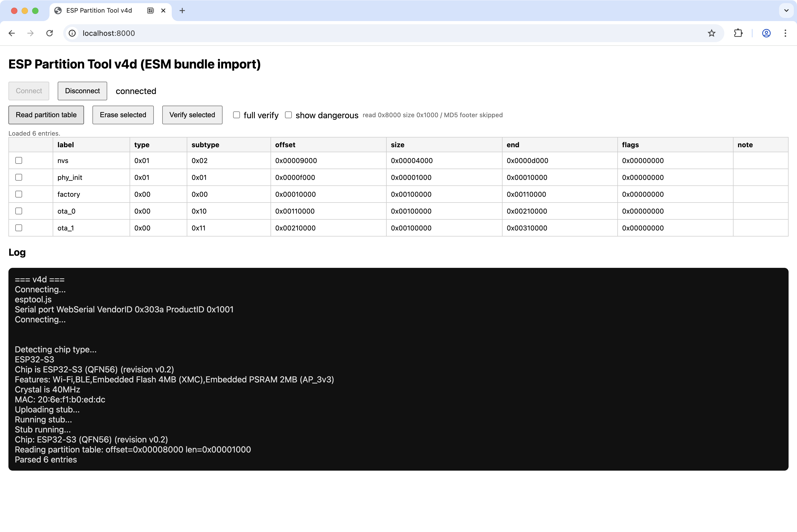Image resolution: width=797 pixels, height=532 pixels.
Task: Click the subtype column header
Action: pos(229,145)
